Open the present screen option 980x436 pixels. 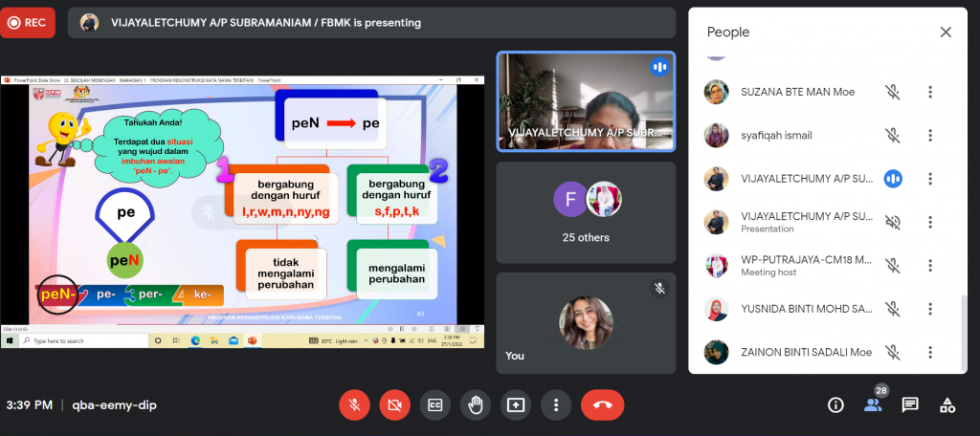point(515,404)
